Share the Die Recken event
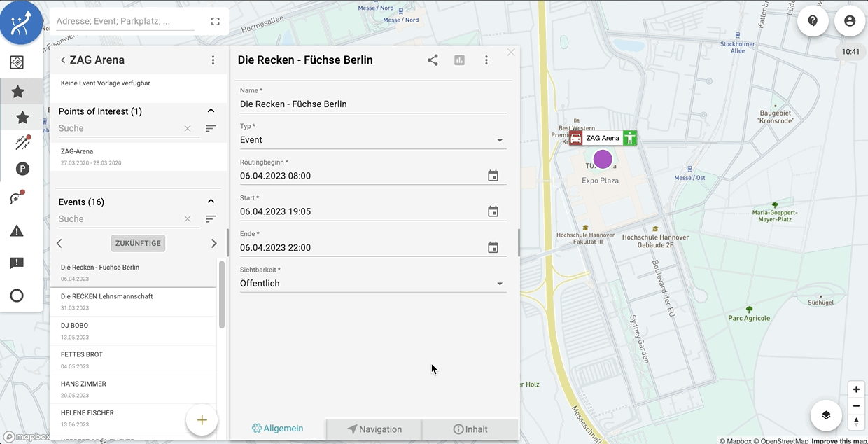Image resolution: width=868 pixels, height=444 pixels. 433,60
